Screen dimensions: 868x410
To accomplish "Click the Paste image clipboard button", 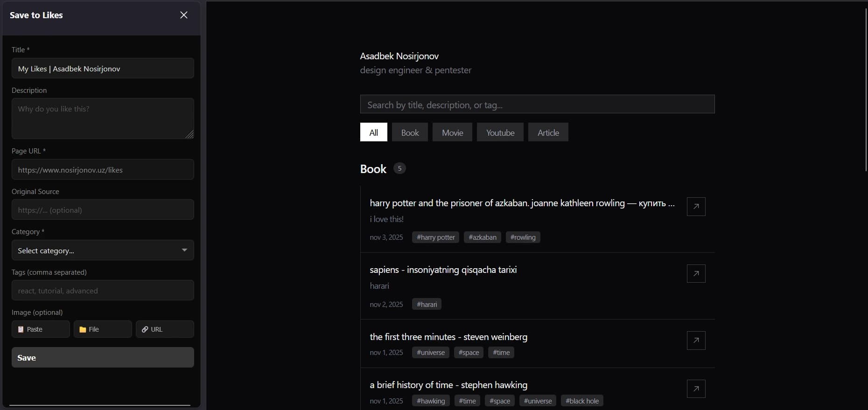I will point(41,329).
